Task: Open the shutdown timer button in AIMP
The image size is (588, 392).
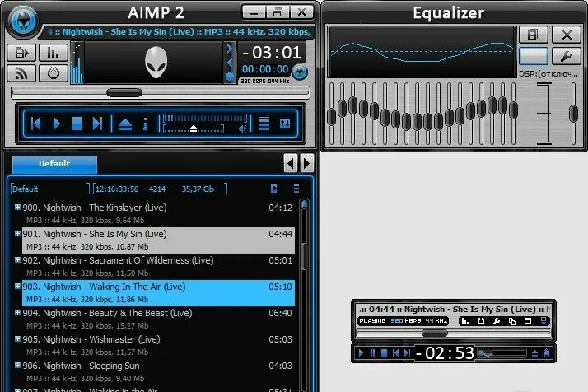Action: pos(54,72)
